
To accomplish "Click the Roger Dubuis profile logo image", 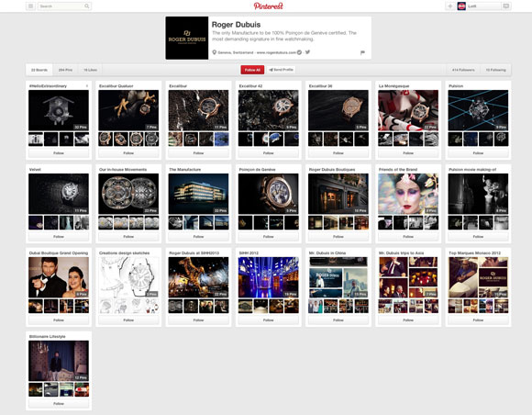I will [187, 38].
